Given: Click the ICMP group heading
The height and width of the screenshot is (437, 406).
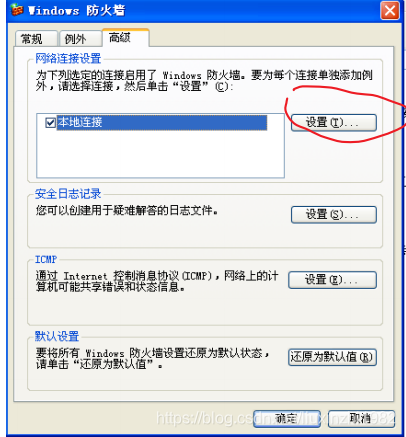Looking at the screenshot, I should (46, 259).
